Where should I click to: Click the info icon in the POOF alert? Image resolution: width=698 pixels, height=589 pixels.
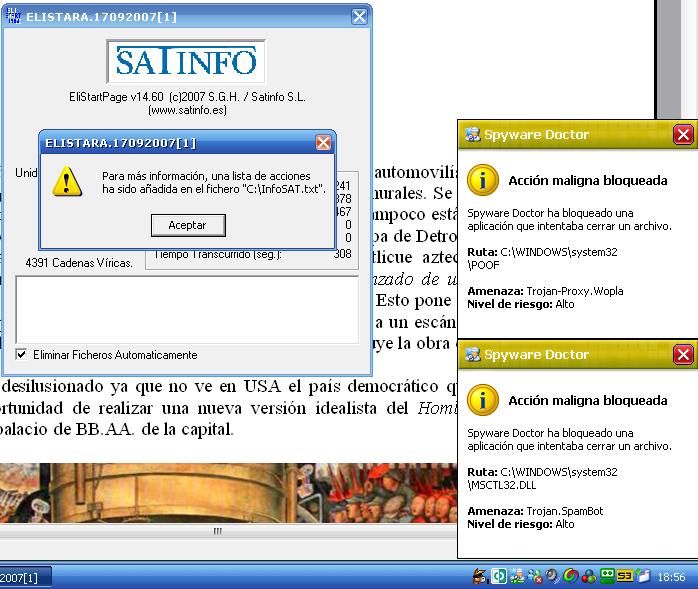[483, 180]
